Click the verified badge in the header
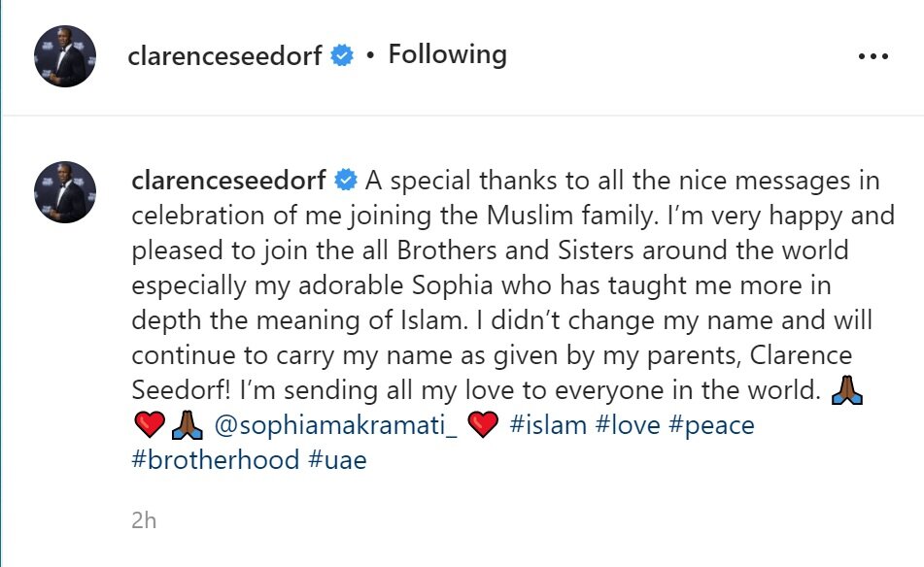The image size is (924, 567). tap(342, 56)
